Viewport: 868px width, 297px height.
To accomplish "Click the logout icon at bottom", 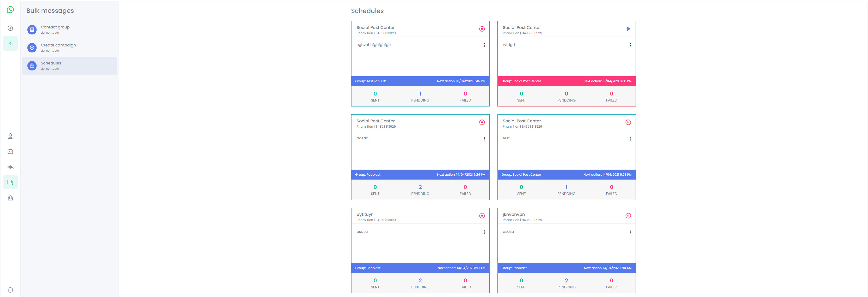I will pos(10,290).
